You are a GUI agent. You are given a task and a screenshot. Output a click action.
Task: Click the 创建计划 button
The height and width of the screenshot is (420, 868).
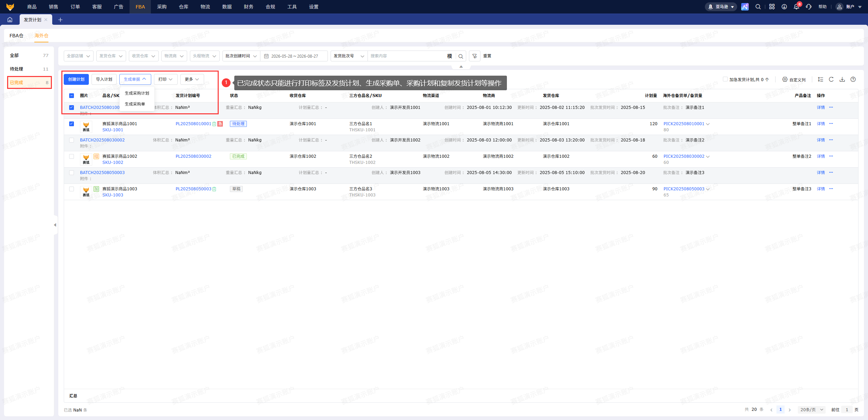(76, 79)
